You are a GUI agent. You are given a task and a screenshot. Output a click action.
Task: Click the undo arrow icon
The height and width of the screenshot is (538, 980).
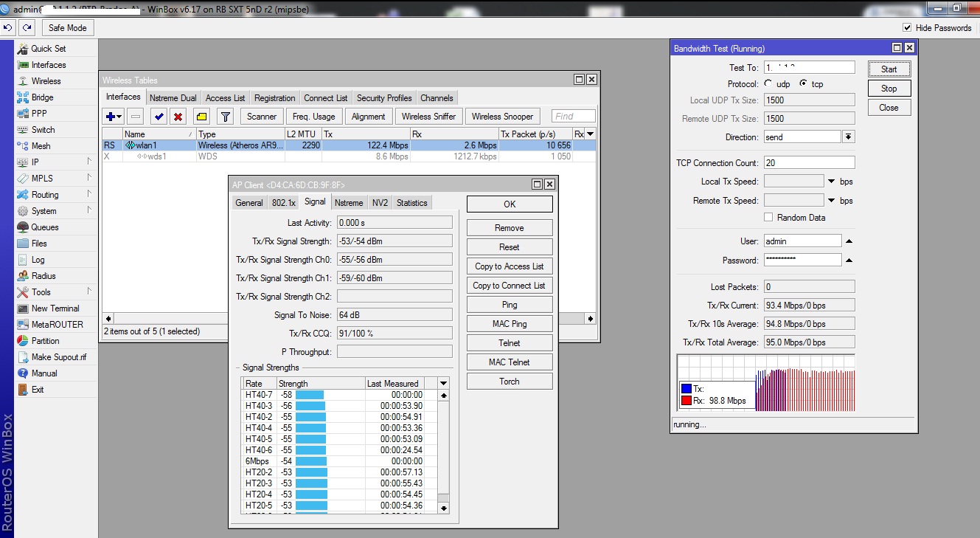point(8,28)
